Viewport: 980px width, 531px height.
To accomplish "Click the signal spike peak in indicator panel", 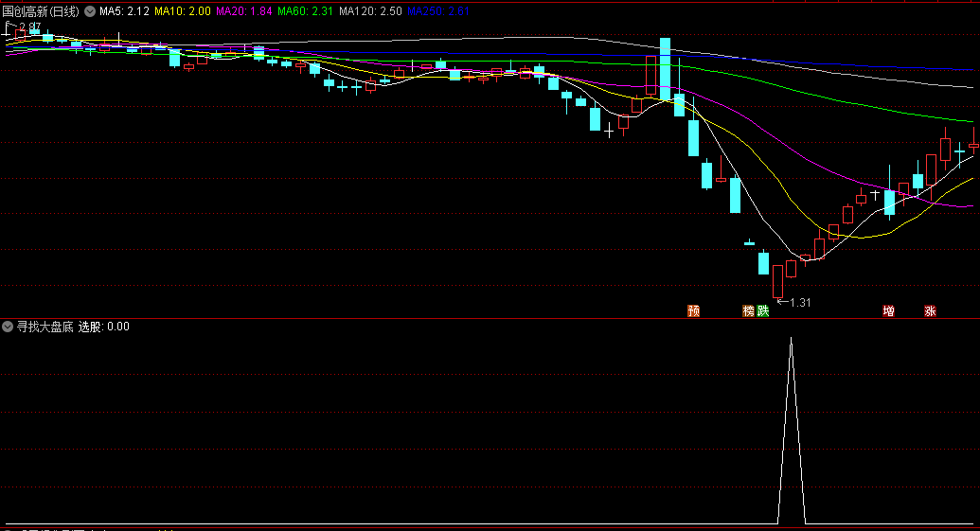I will (x=792, y=340).
